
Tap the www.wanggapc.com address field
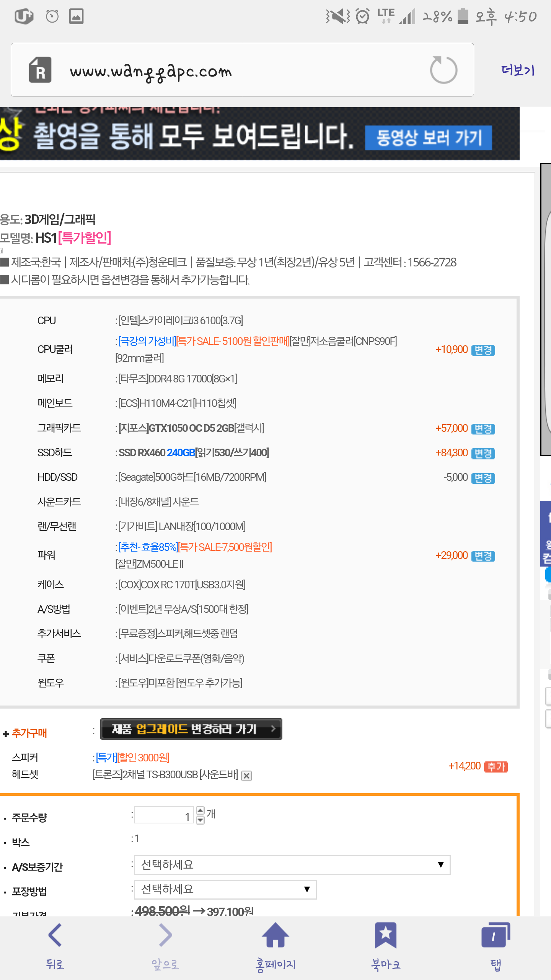[x=242, y=70]
